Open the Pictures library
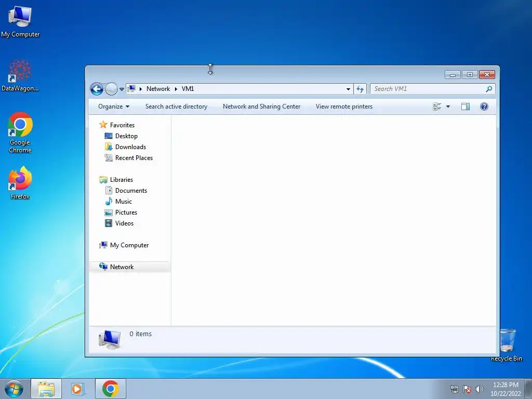Screen dimensions: 532x399 click(126, 212)
